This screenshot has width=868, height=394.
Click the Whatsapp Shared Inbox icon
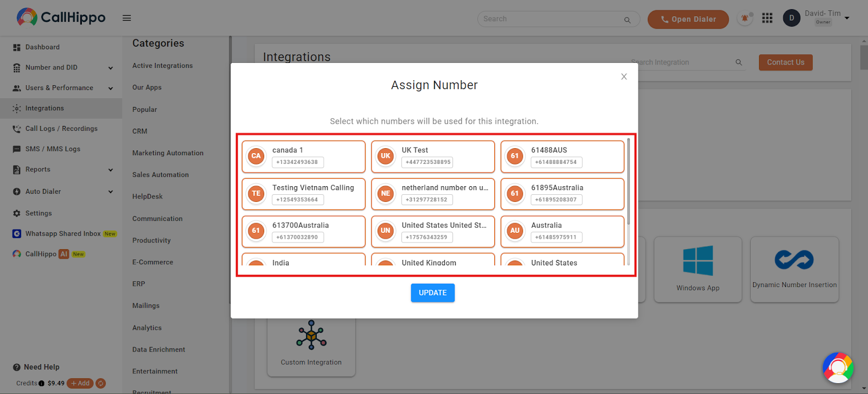click(17, 234)
